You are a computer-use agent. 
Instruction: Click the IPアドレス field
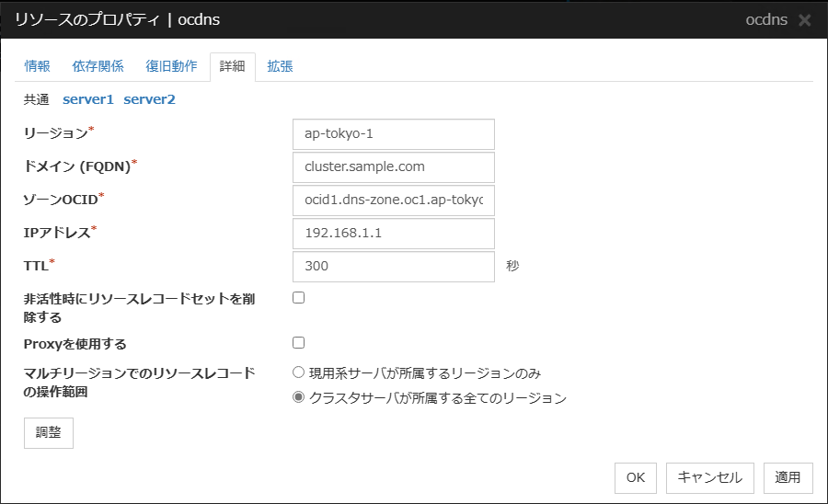click(393, 233)
